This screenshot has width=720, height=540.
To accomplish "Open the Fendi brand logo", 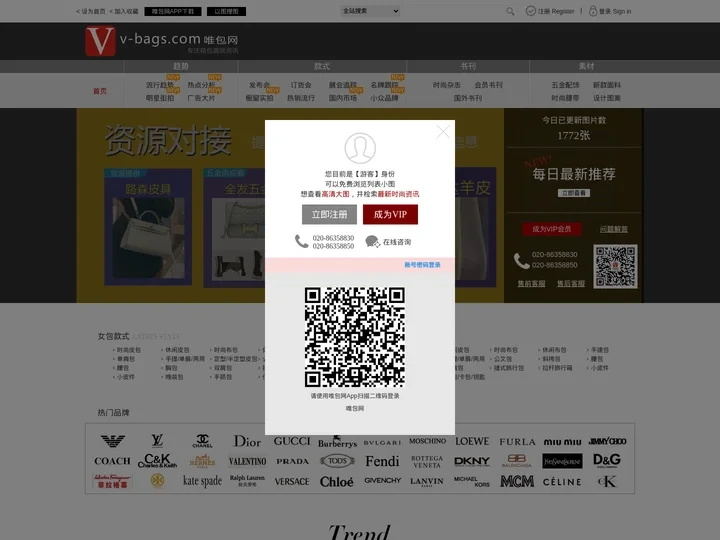I will (x=382, y=461).
